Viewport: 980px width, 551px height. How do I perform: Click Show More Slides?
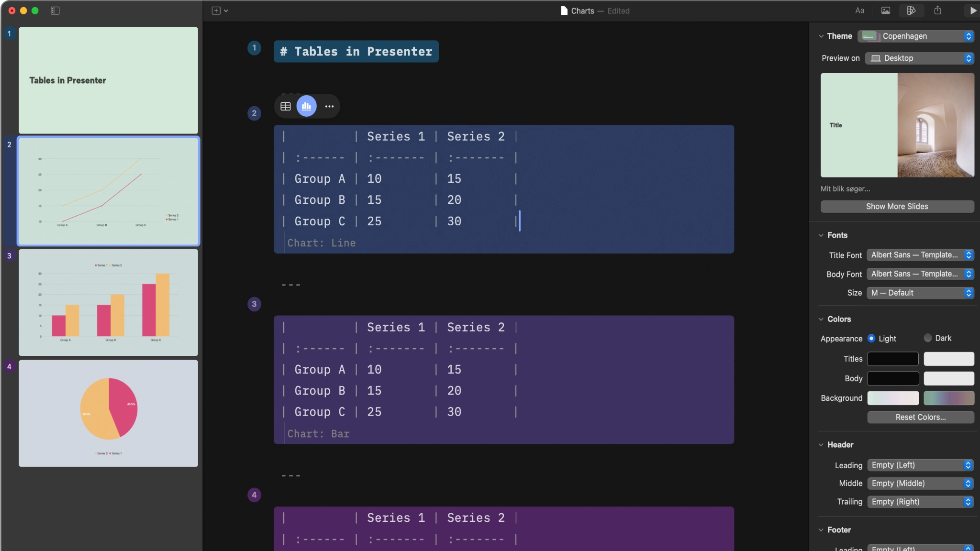click(x=896, y=206)
